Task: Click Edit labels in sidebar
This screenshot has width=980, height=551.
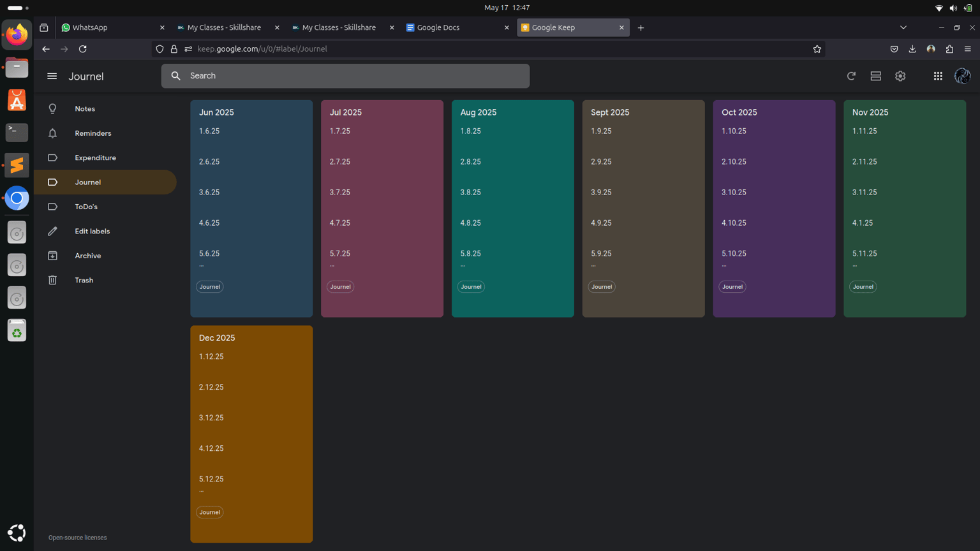Action: coord(105,231)
